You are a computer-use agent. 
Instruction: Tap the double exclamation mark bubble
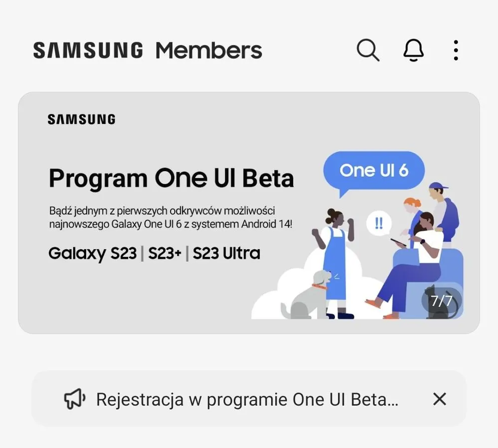click(x=379, y=224)
